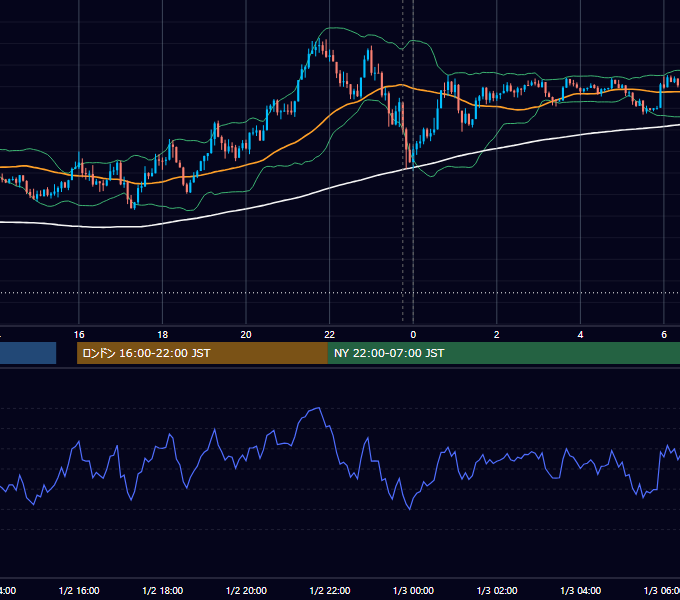Screen dimensions: 680x600
Task: Click the 1/3 02:00 label on lower axis
Action: pos(497,590)
